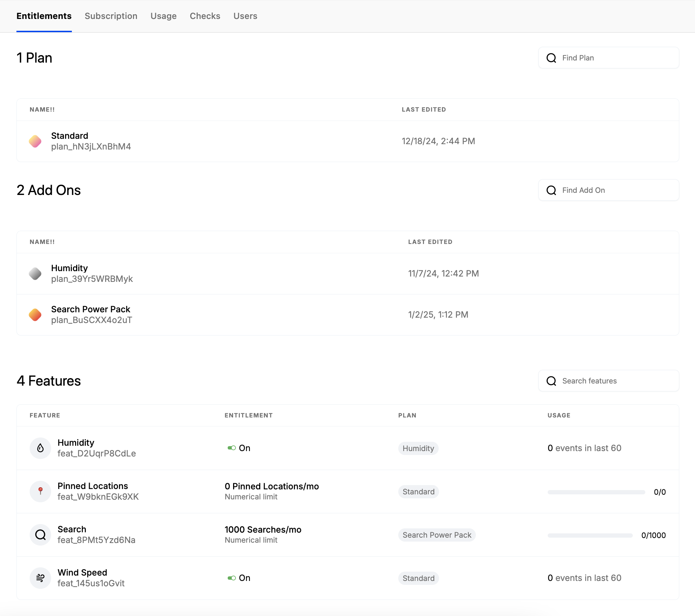Click the Standard plan gradient icon
Viewport: 695px width, 616px height.
pos(35,141)
